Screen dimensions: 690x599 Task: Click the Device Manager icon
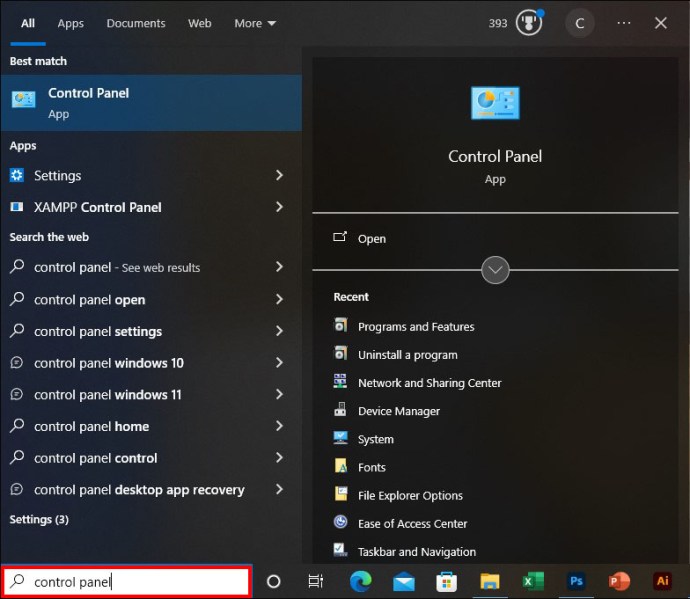340,410
